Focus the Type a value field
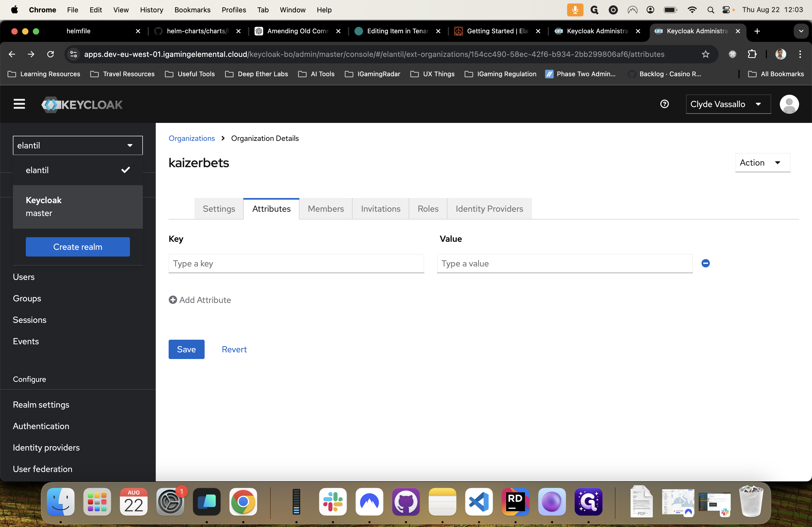This screenshot has width=812, height=527. pyautogui.click(x=565, y=263)
